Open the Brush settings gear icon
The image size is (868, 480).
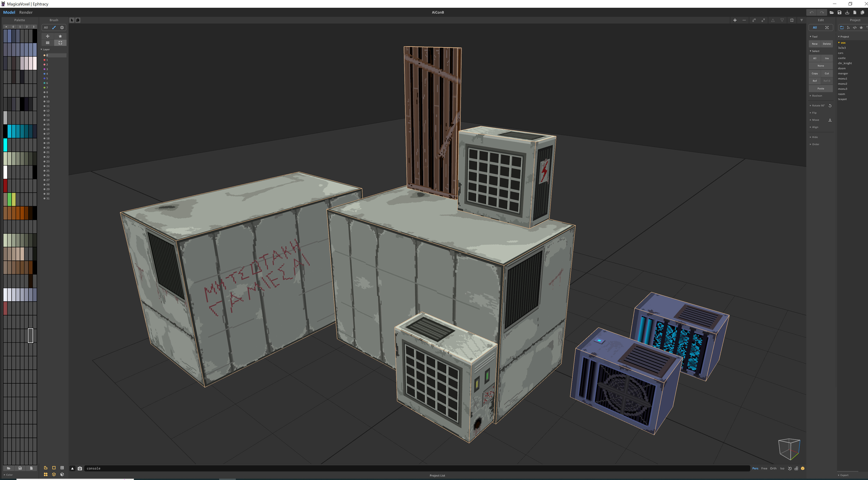pyautogui.click(x=62, y=28)
